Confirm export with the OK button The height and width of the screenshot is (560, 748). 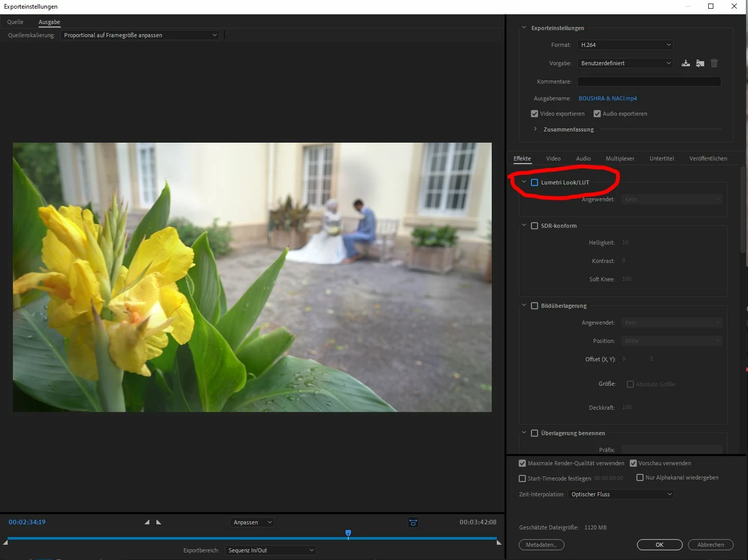click(660, 545)
